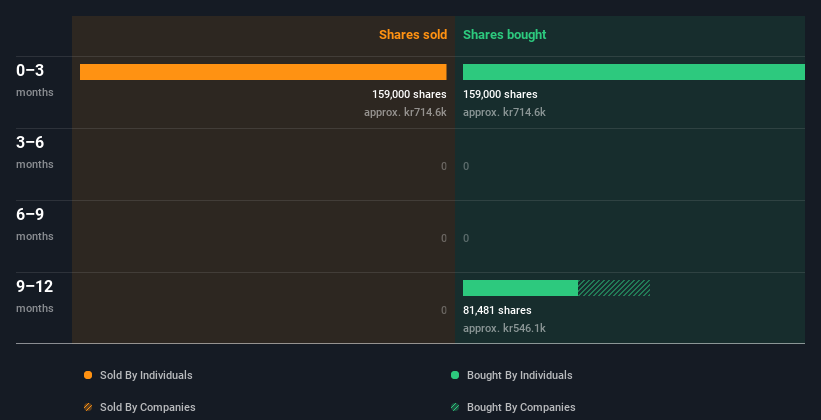
Task: Click the 9–12 months row label
Action: pyautogui.click(x=35, y=296)
